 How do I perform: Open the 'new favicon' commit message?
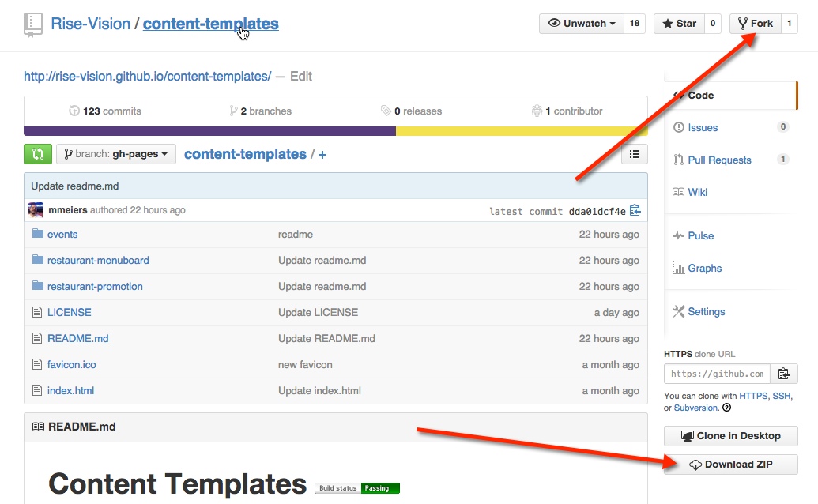(x=305, y=364)
